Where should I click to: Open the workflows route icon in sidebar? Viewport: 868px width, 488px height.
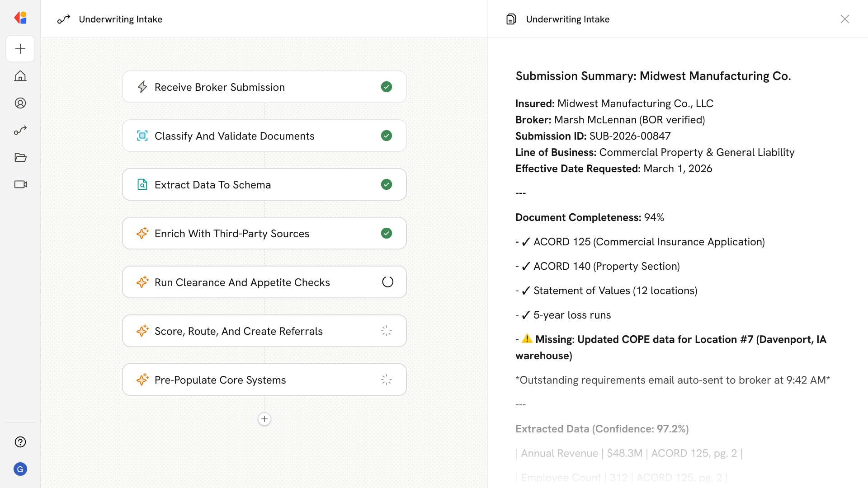(20, 130)
